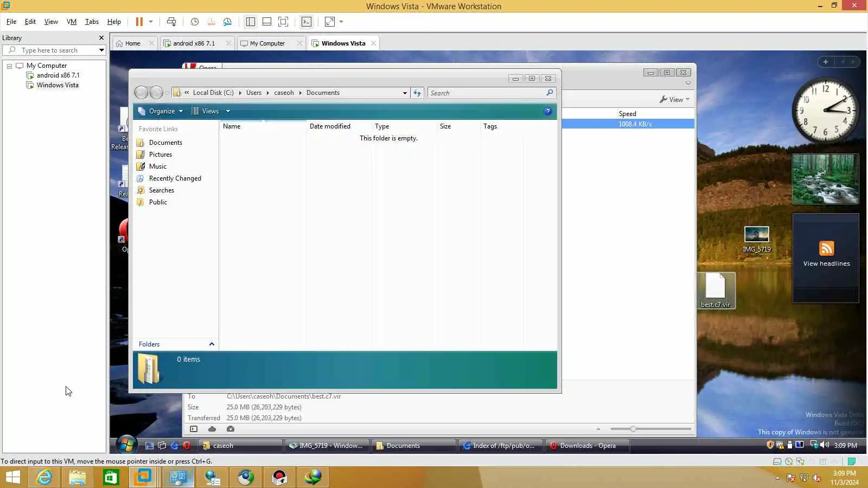Open the Windows 8 Start button on the host

[x=13, y=477]
